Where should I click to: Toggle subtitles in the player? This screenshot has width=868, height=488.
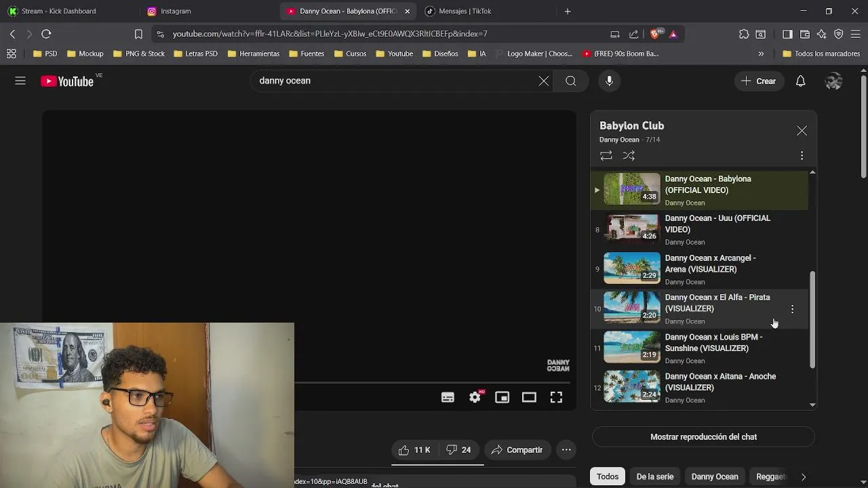pyautogui.click(x=448, y=397)
